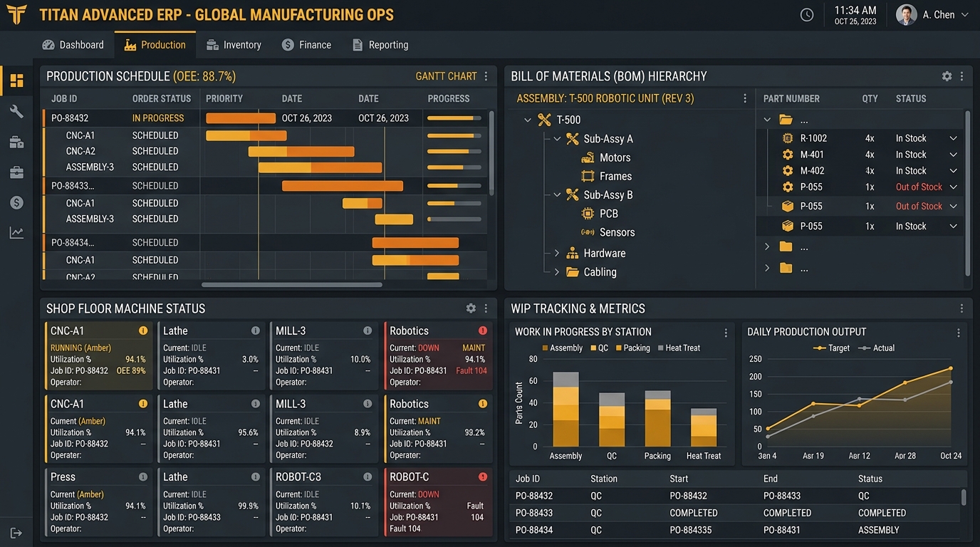Collapse the T-500 root node
980x547 pixels.
(x=528, y=120)
